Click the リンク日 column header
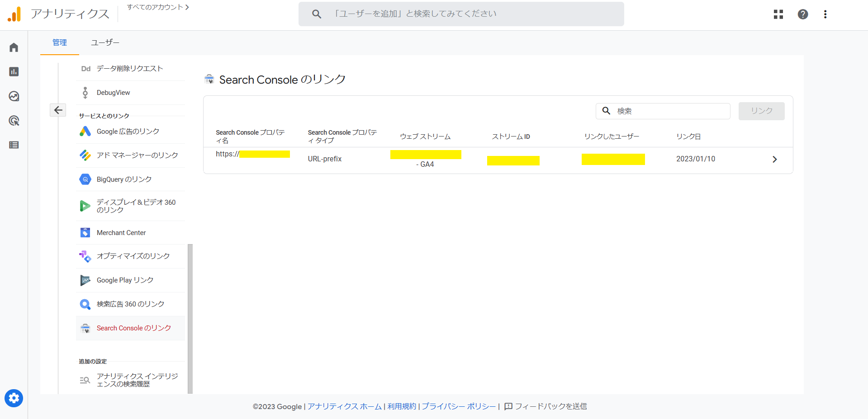The width and height of the screenshot is (868, 419). point(688,137)
